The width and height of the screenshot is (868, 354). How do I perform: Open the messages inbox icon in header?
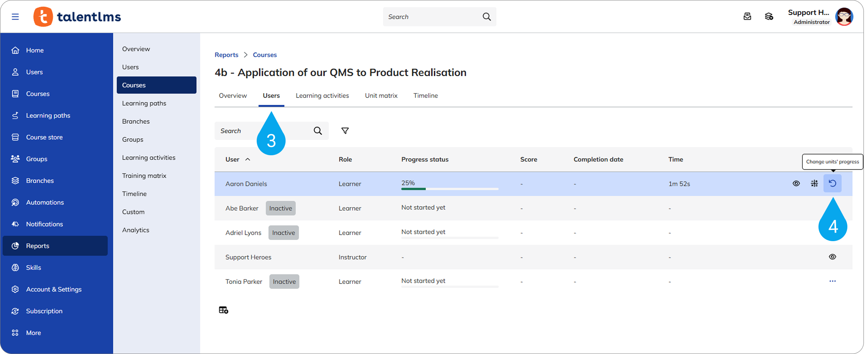(747, 16)
